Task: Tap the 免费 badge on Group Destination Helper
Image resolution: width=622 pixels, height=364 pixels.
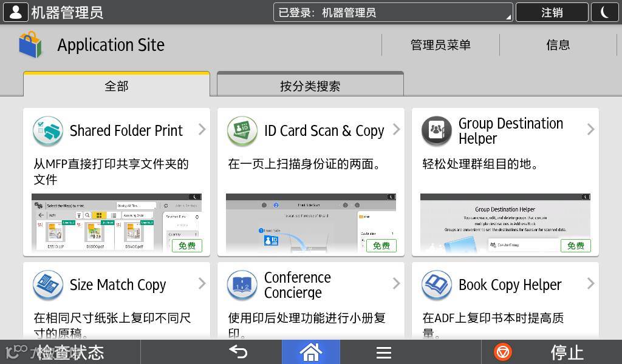Action: 576,246
